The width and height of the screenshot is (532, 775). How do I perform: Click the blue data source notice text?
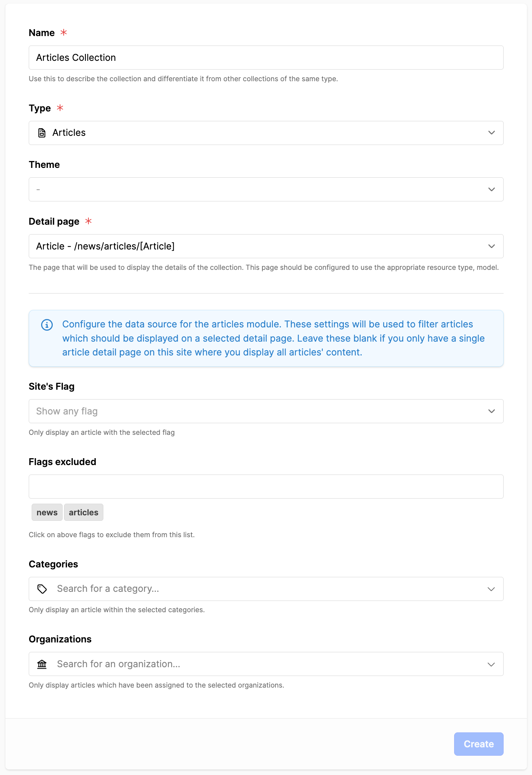coord(273,338)
